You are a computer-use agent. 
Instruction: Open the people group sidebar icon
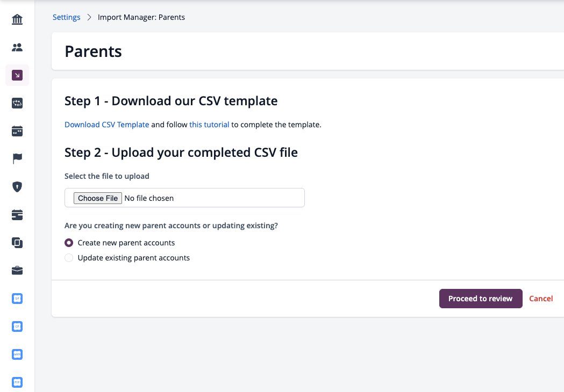pyautogui.click(x=17, y=47)
